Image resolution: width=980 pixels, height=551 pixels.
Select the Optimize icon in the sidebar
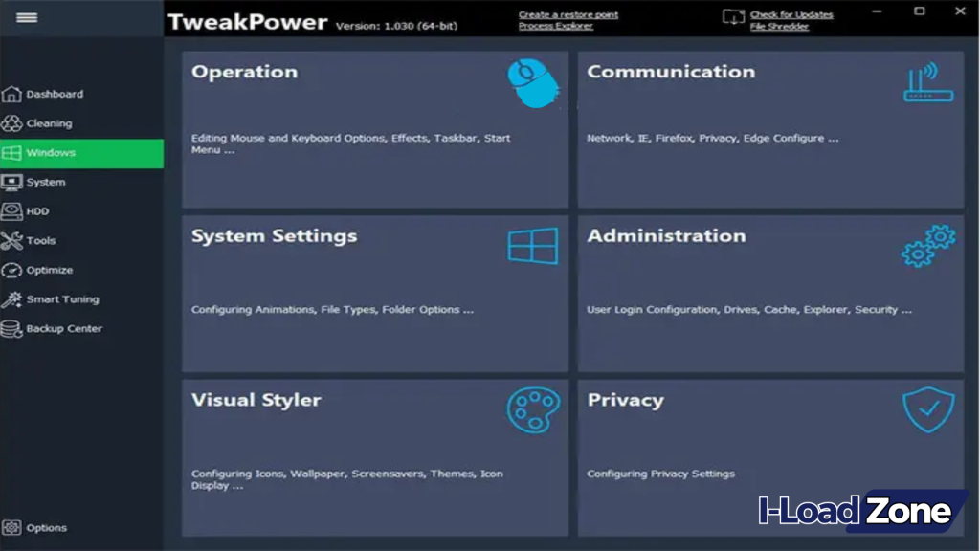pyautogui.click(x=13, y=270)
